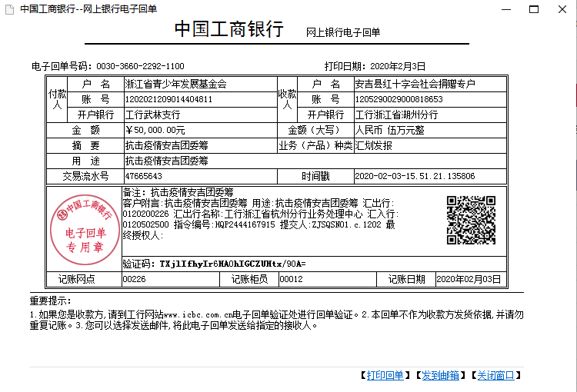577x392 pixels.
Task: Close the receipt window
Action: click(x=562, y=9)
